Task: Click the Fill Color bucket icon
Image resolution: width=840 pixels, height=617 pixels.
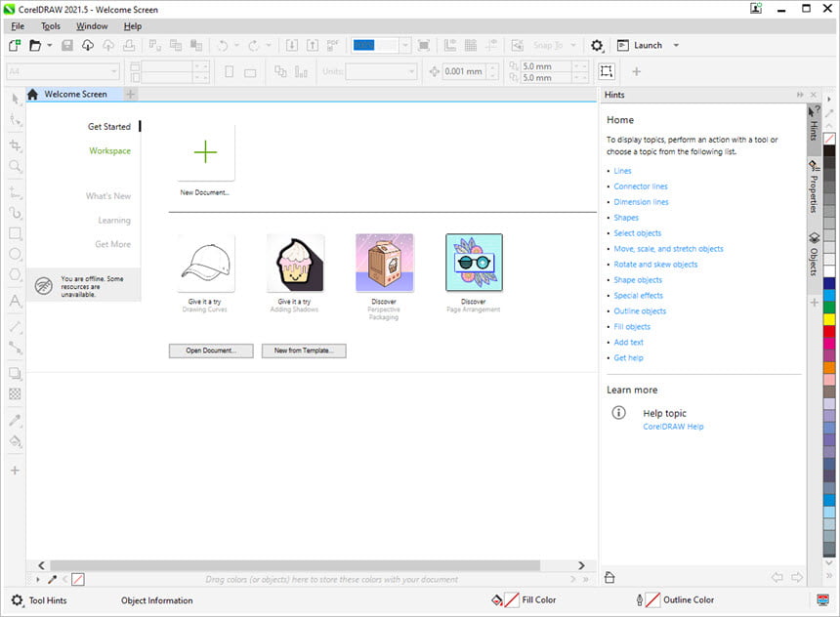Action: 497,600
